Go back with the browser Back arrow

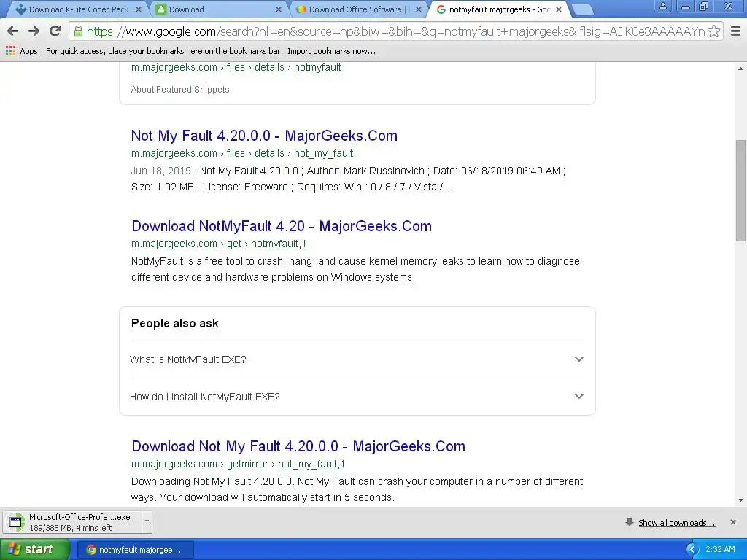(x=13, y=31)
